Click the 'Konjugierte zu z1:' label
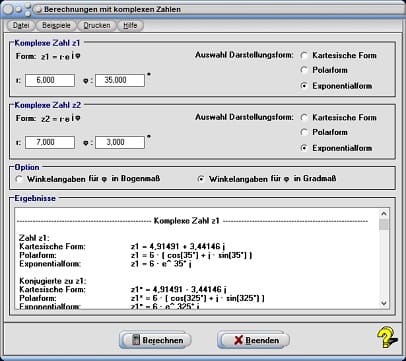406x361 pixels. (x=53, y=281)
